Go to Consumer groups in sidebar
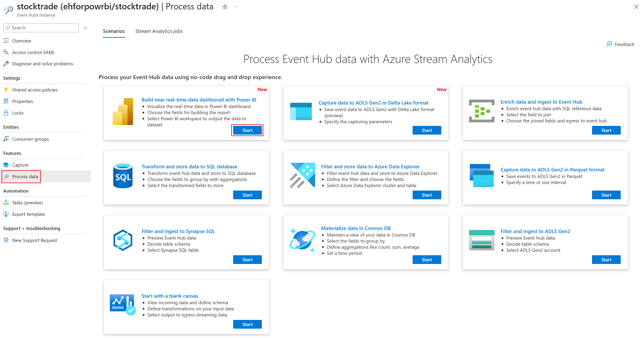 pos(30,139)
